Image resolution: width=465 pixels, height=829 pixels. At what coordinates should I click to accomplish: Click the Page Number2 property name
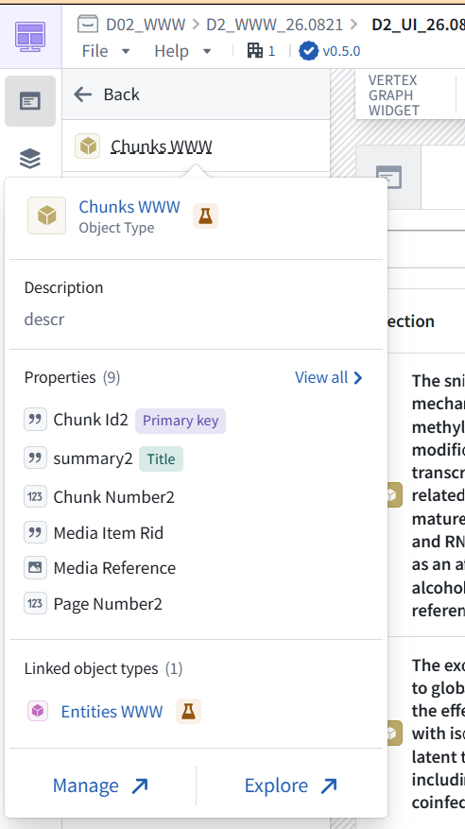tap(108, 604)
